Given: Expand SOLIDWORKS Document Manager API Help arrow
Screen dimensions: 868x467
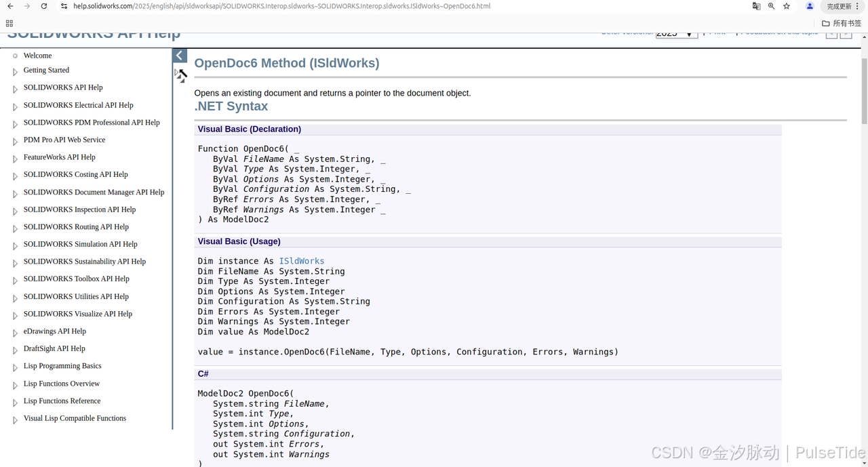Looking at the screenshot, I should pyautogui.click(x=15, y=193).
